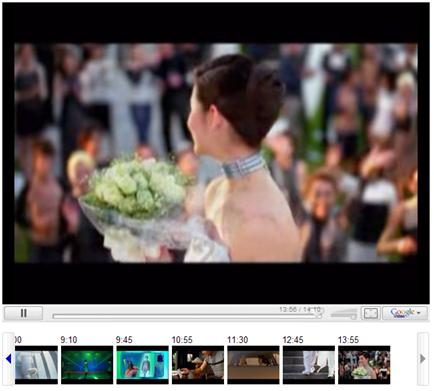Select the 9:45 cyan thumbnail
This screenshot has width=434, height=391.
[142, 365]
